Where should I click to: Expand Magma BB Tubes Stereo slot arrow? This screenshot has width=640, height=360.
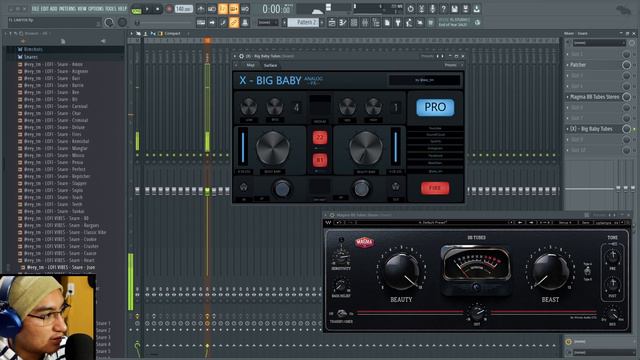567,97
